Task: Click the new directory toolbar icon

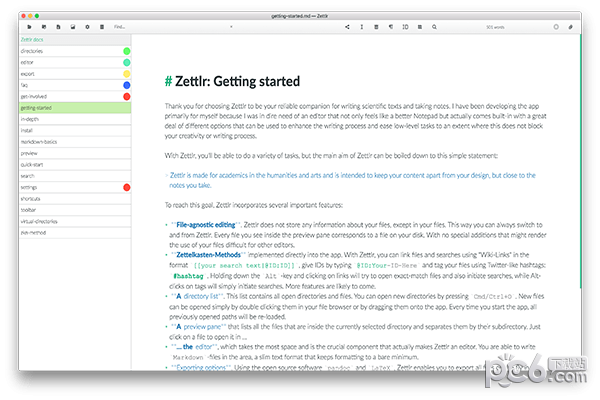Action: point(44,27)
